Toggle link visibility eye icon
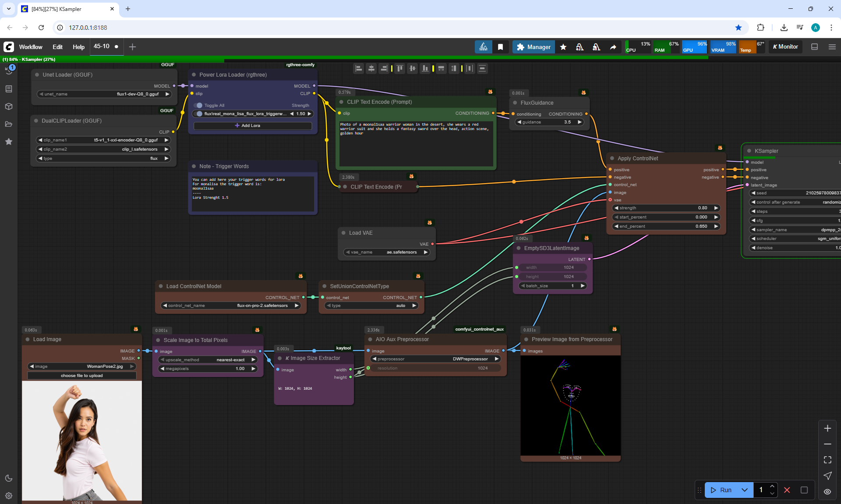This screenshot has width=841, height=504. (827, 491)
